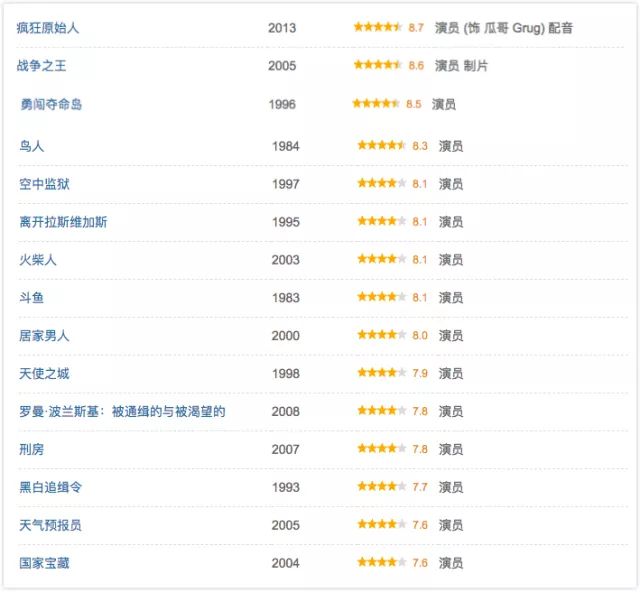Open 罗曼·波兰斯基：被通缉的与被渴望的 link
The image size is (640, 592).
point(122,412)
